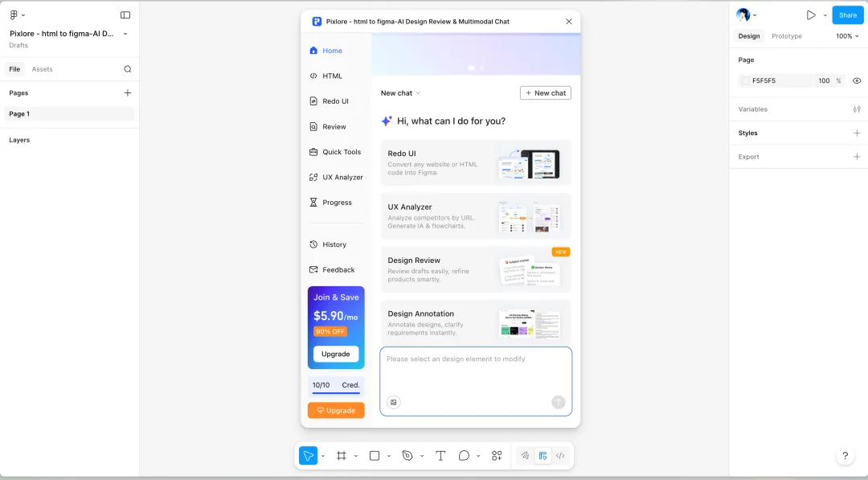868x480 pixels.
Task: Open UX Analyzer in Pixlore sidebar
Action: coord(335,177)
